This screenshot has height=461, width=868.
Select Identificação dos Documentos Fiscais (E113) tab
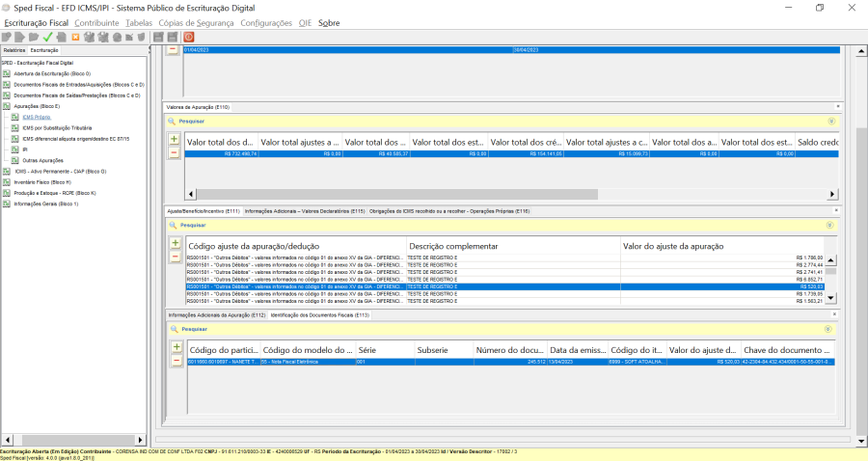tap(320, 315)
